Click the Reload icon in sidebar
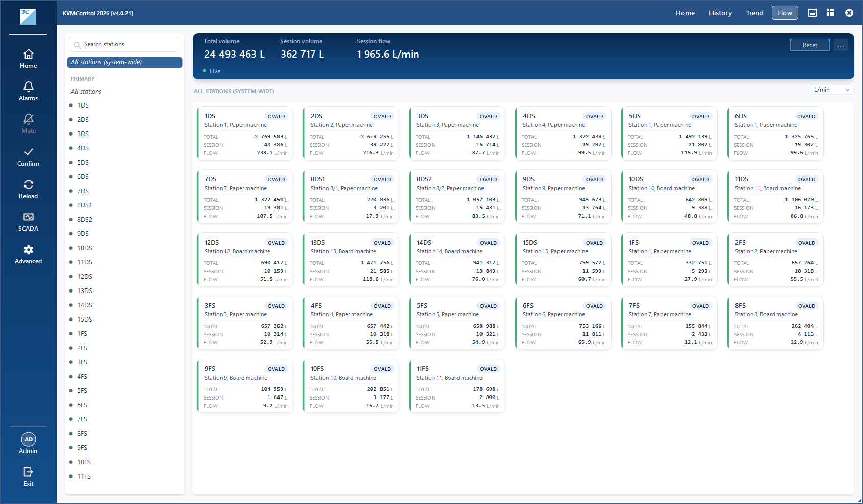The height and width of the screenshot is (504, 863). click(29, 184)
